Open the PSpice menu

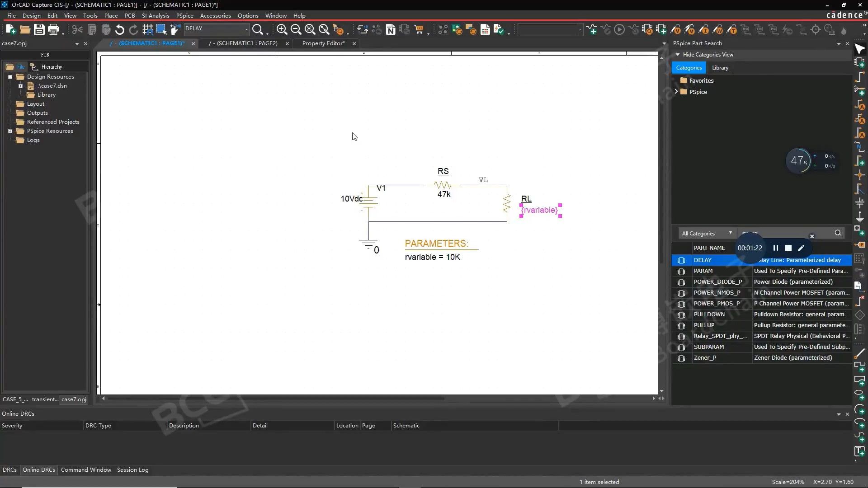(x=184, y=15)
